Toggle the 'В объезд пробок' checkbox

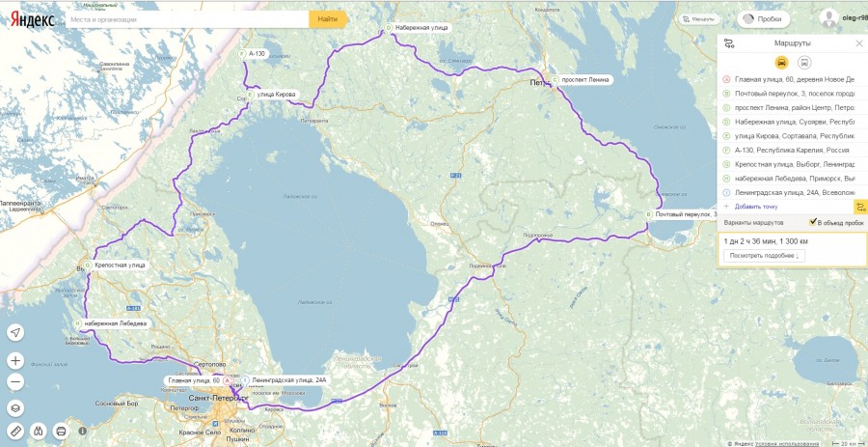[x=813, y=222]
